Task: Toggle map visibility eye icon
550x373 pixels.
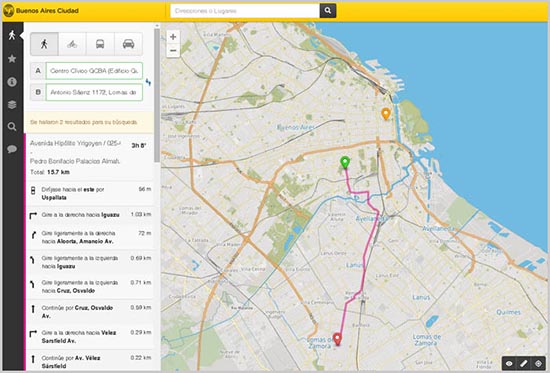Action: click(x=509, y=364)
